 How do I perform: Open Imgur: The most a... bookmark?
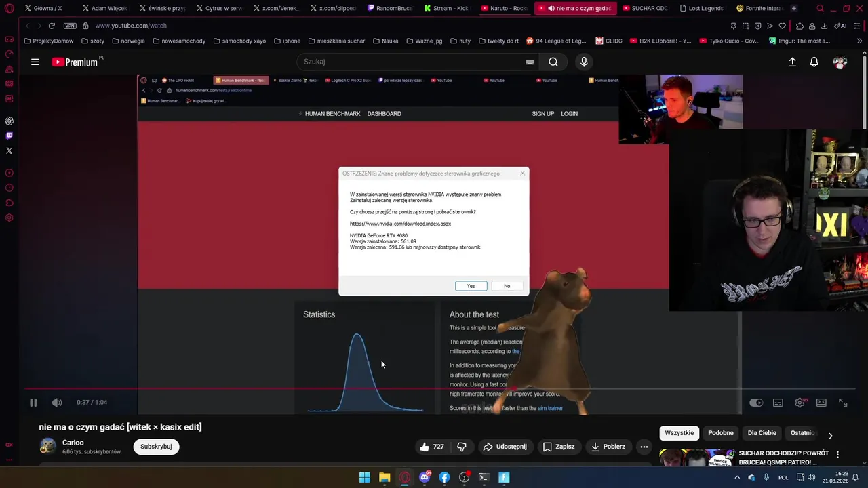coord(800,41)
